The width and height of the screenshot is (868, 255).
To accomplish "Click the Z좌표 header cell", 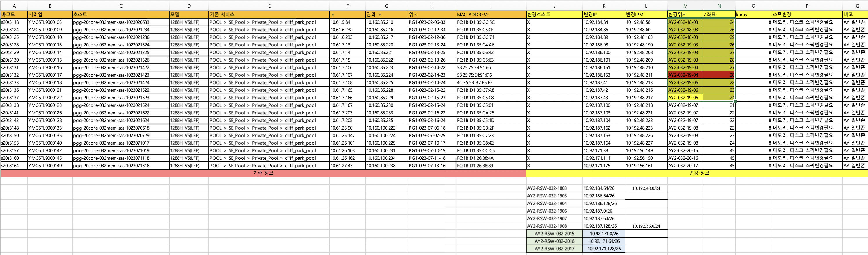I will [x=719, y=15].
